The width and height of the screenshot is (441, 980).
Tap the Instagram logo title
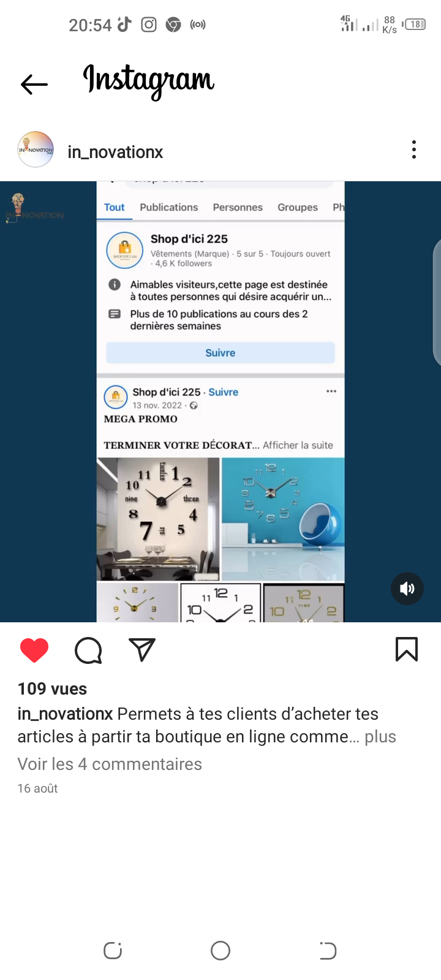(149, 80)
